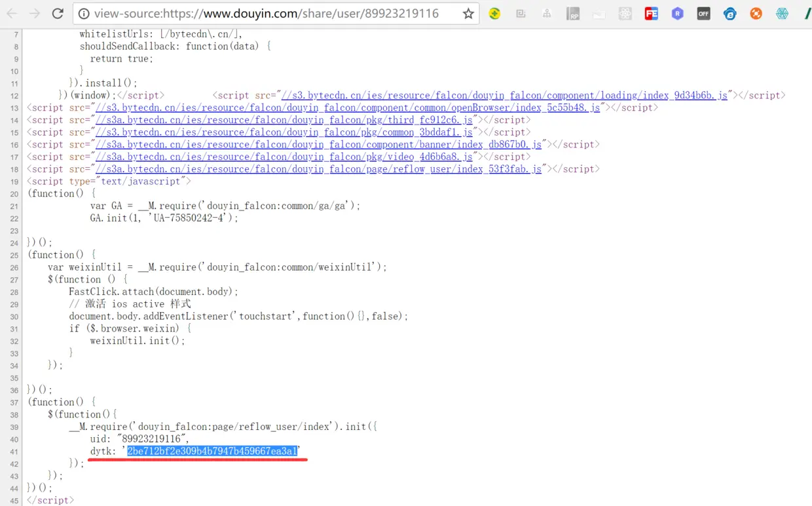The width and height of the screenshot is (812, 506).
Task: Click line number 41 in the gutter
Action: coord(14,452)
